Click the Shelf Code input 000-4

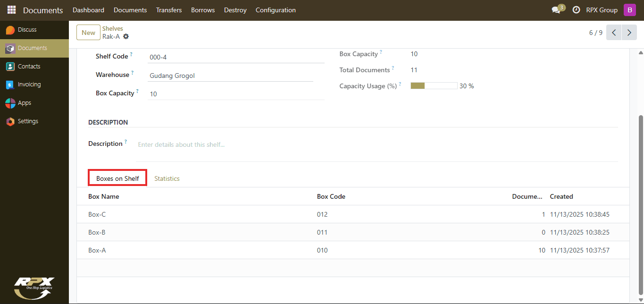tap(236, 57)
